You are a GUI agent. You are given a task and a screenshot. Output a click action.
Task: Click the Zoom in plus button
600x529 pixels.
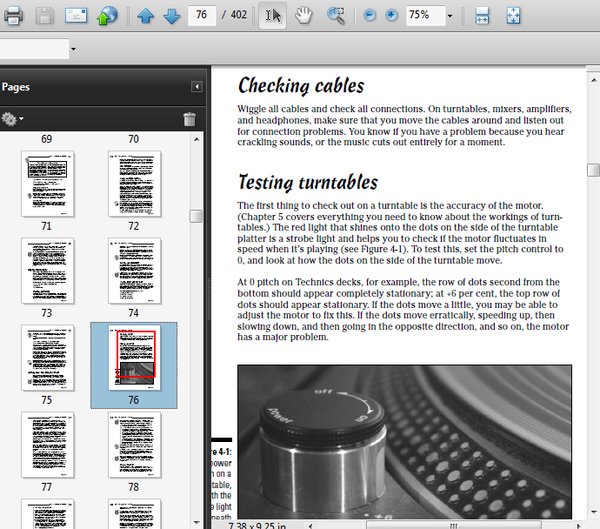tap(391, 15)
